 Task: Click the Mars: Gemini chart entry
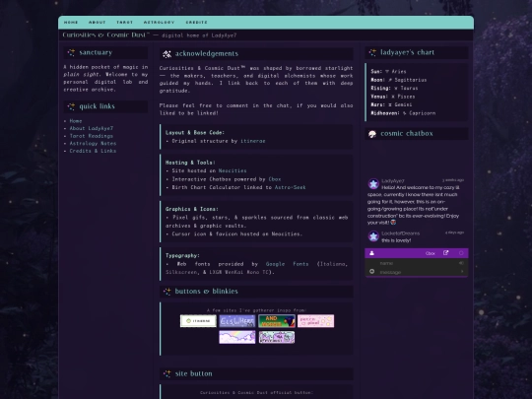(391, 104)
